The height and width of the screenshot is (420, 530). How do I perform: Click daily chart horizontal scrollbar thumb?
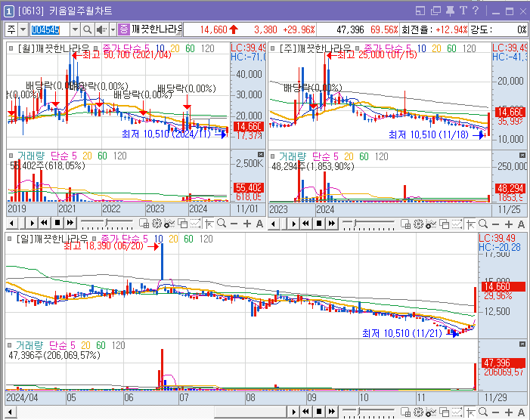(x=251, y=412)
